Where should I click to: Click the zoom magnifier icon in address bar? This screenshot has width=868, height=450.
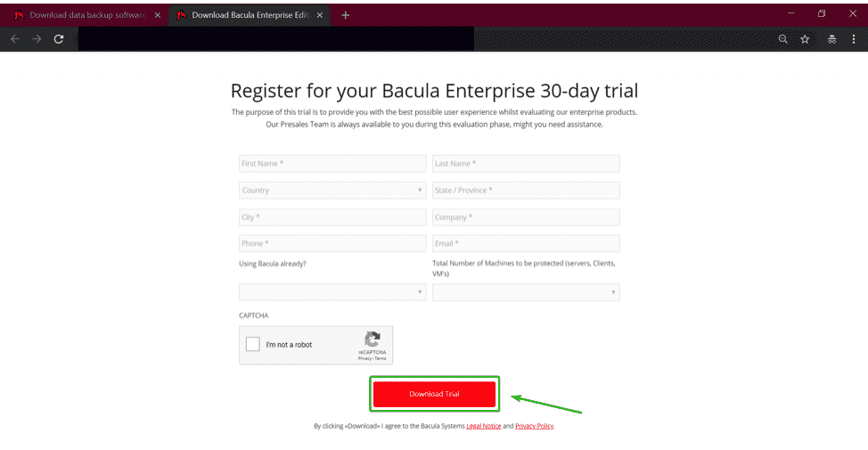782,39
